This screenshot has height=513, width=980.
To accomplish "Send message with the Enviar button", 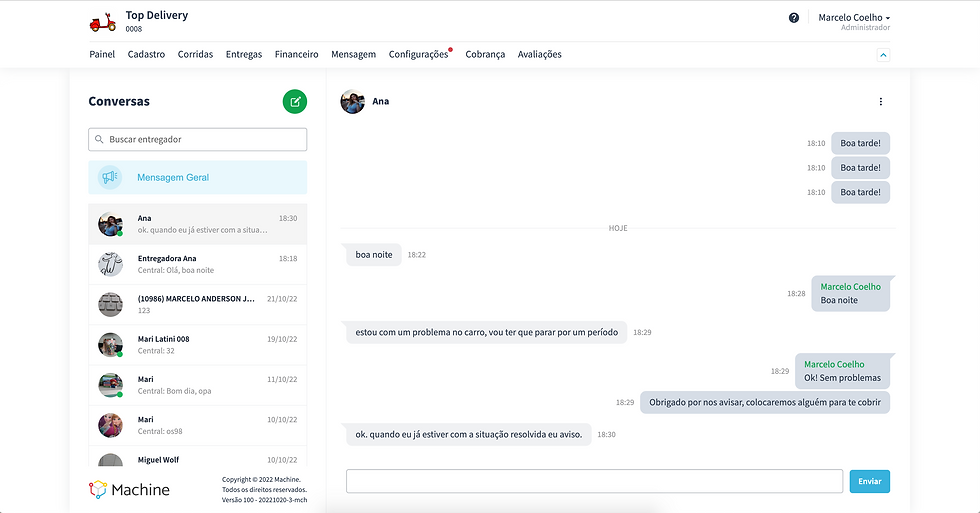I will (869, 481).
